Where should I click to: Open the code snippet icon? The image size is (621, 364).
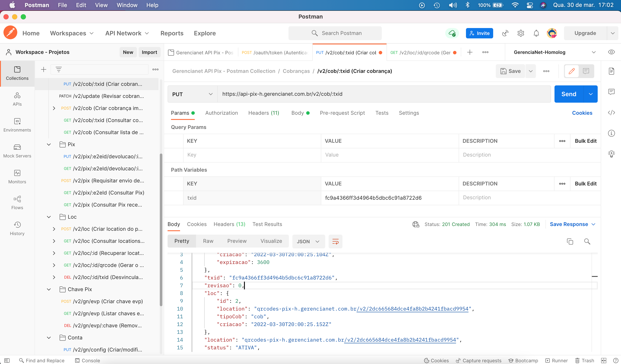(611, 113)
